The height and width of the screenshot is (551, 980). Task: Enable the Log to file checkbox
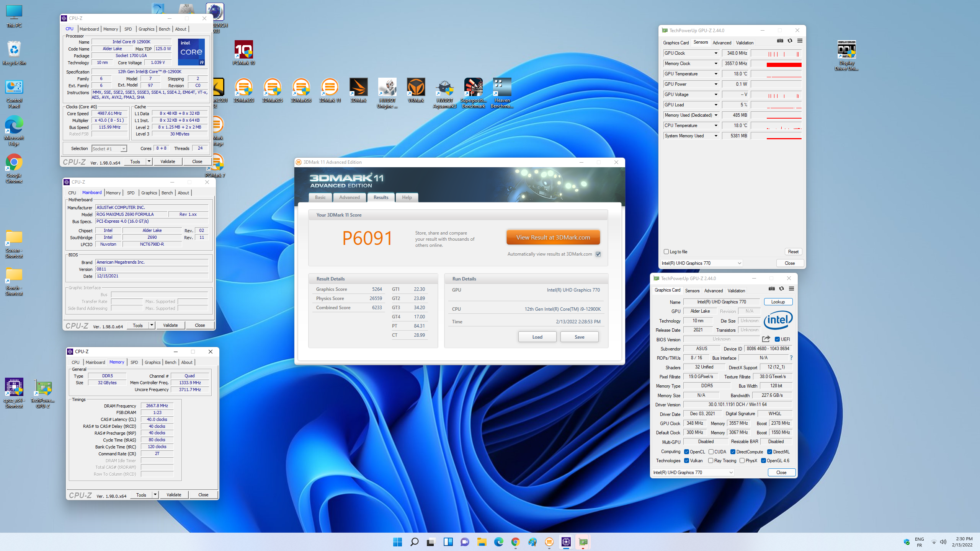[x=666, y=252]
